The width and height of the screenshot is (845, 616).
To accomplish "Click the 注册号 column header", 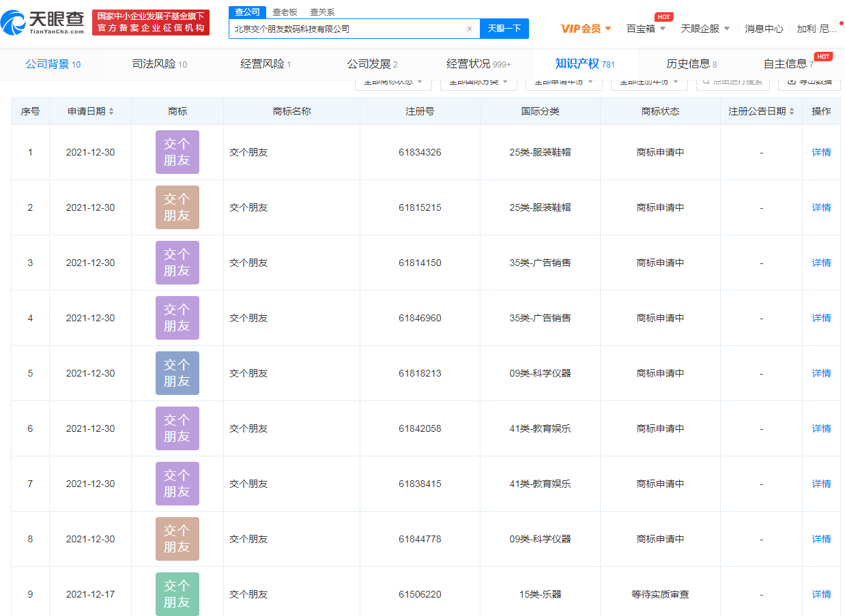I will pyautogui.click(x=420, y=111).
